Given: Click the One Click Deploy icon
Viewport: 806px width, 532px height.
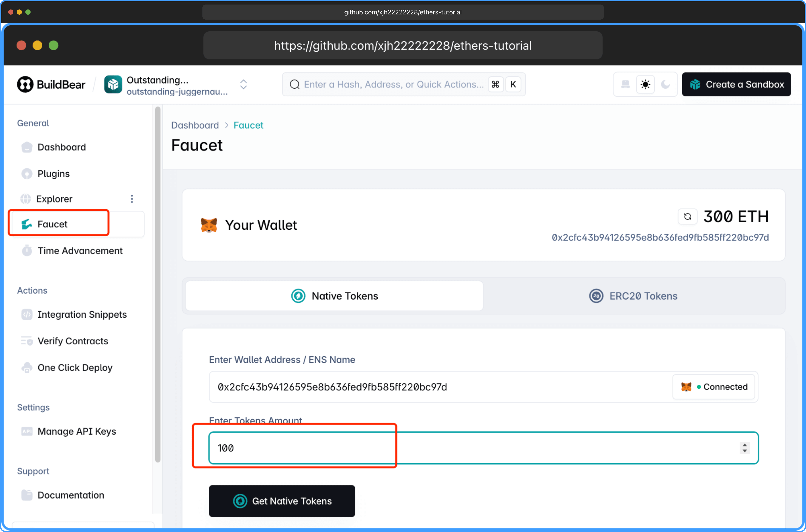Looking at the screenshot, I should pyautogui.click(x=26, y=368).
